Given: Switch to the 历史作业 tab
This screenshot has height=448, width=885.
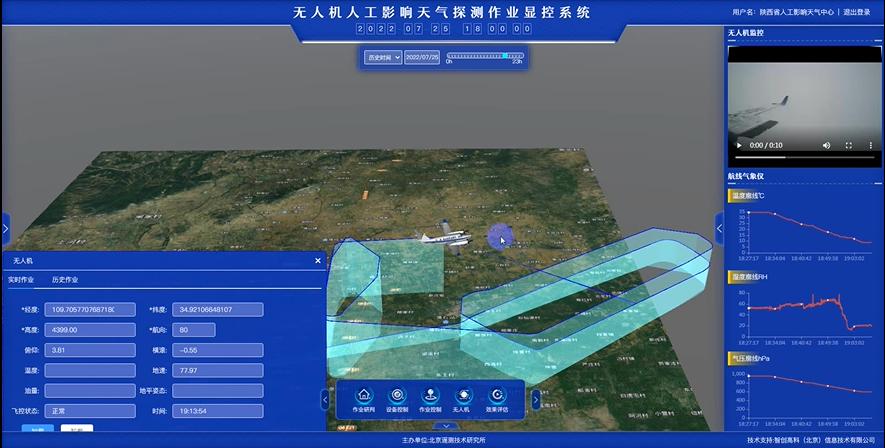Looking at the screenshot, I should tap(65, 280).
